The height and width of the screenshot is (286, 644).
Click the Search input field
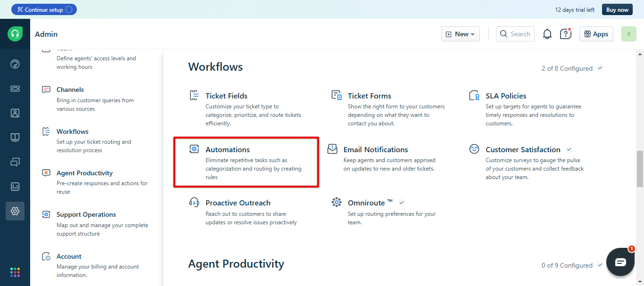tap(515, 34)
